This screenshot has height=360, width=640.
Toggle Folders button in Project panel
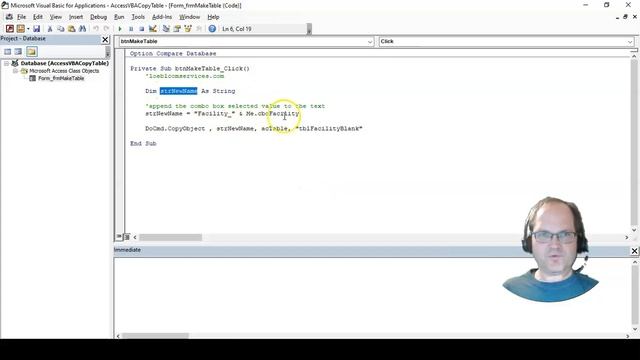pos(32,51)
